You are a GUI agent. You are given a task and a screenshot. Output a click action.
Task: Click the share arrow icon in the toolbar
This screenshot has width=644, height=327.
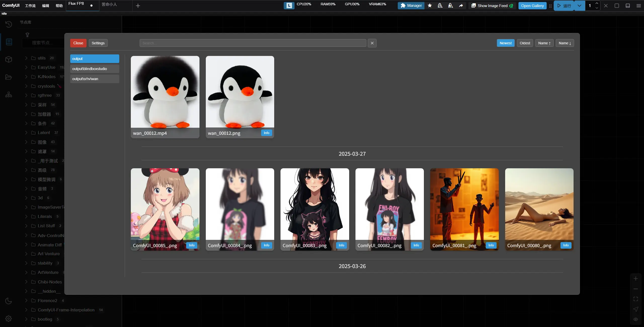pyautogui.click(x=461, y=6)
